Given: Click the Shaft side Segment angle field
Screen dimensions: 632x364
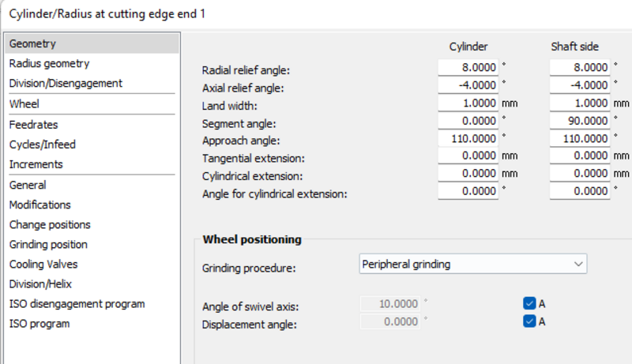Looking at the screenshot, I should [580, 120].
